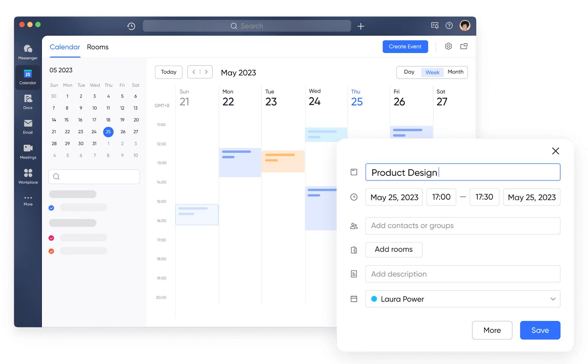588x364 pixels.
Task: Click the Thu 25 column header
Action: (x=357, y=98)
